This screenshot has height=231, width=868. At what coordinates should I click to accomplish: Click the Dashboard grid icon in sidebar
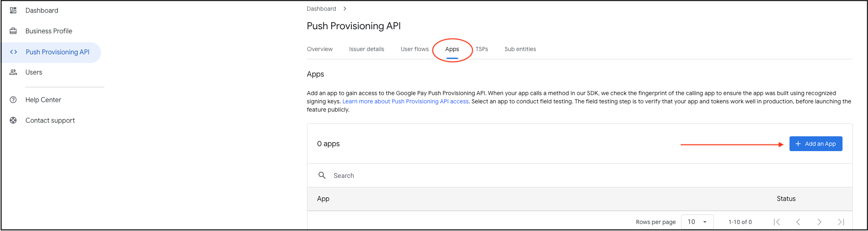(x=13, y=10)
